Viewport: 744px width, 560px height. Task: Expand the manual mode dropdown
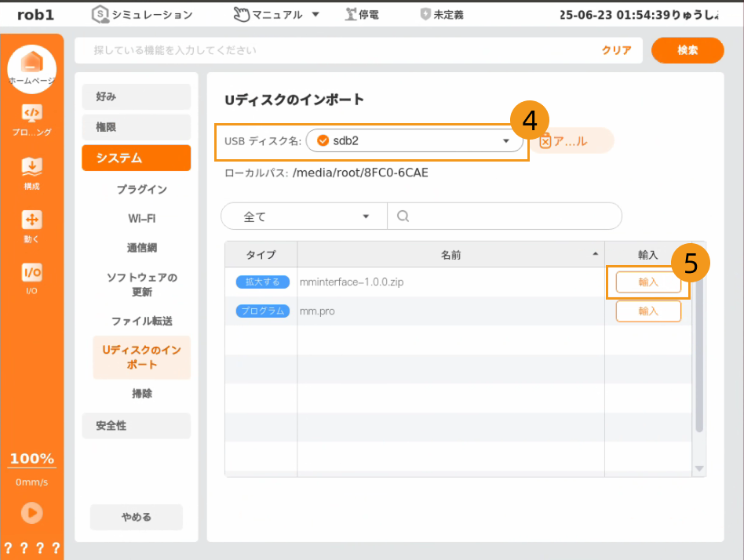315,14
